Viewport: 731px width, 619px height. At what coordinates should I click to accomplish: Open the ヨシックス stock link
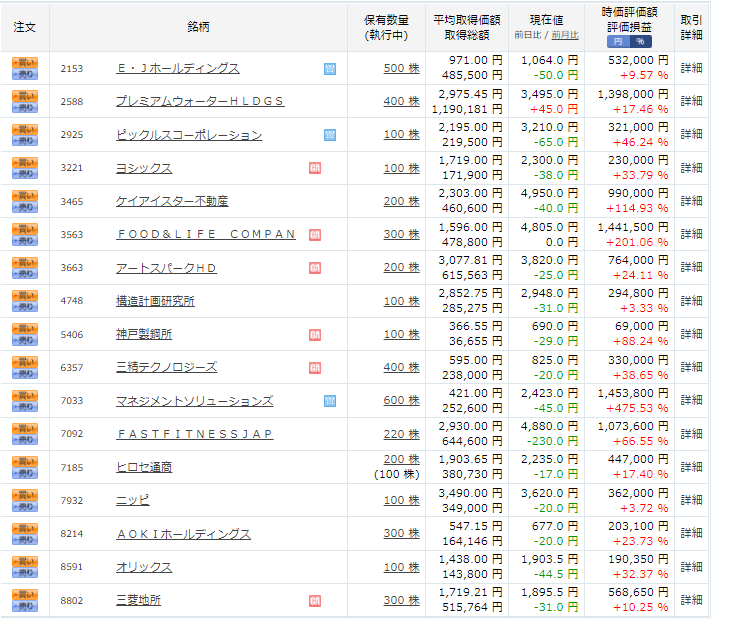[x=144, y=168]
